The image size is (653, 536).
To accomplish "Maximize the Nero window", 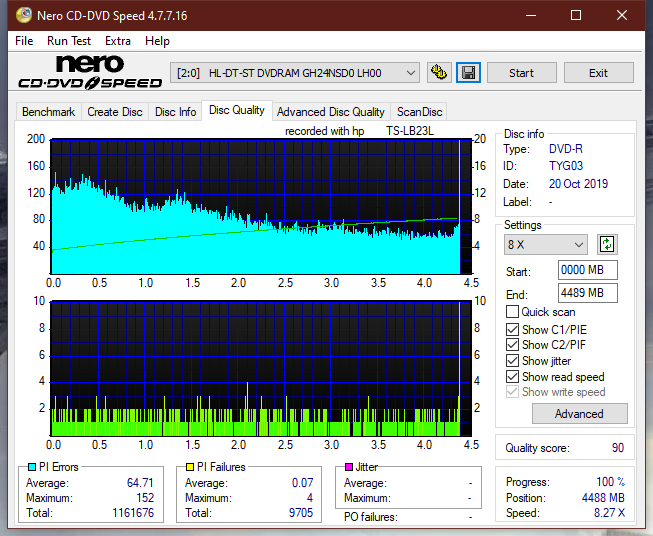I will click(576, 15).
